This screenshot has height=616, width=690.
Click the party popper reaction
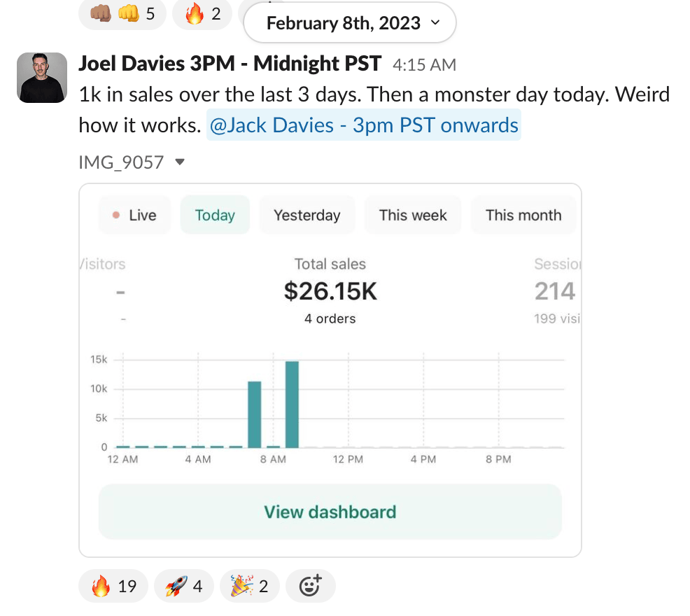pos(250,586)
